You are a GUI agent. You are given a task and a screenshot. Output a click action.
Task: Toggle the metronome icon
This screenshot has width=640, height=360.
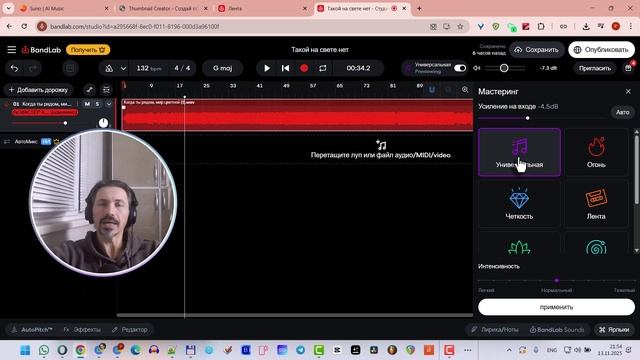(x=109, y=68)
